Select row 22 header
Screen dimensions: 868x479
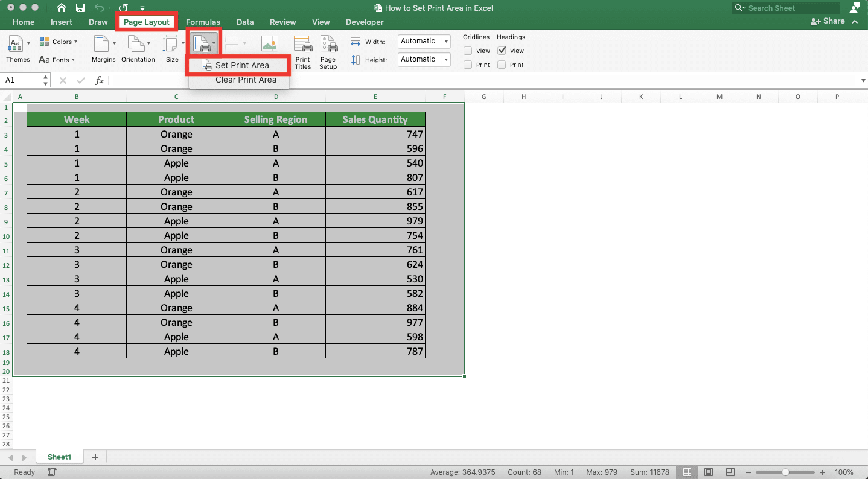6,390
